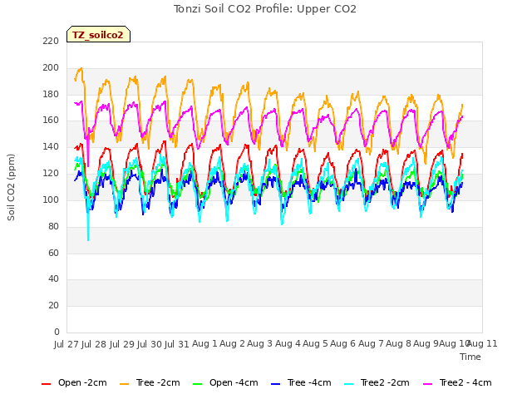532x399 pixels.
Task: Select the 'Tree2 - 4cm' legend label
Action: tap(465, 382)
